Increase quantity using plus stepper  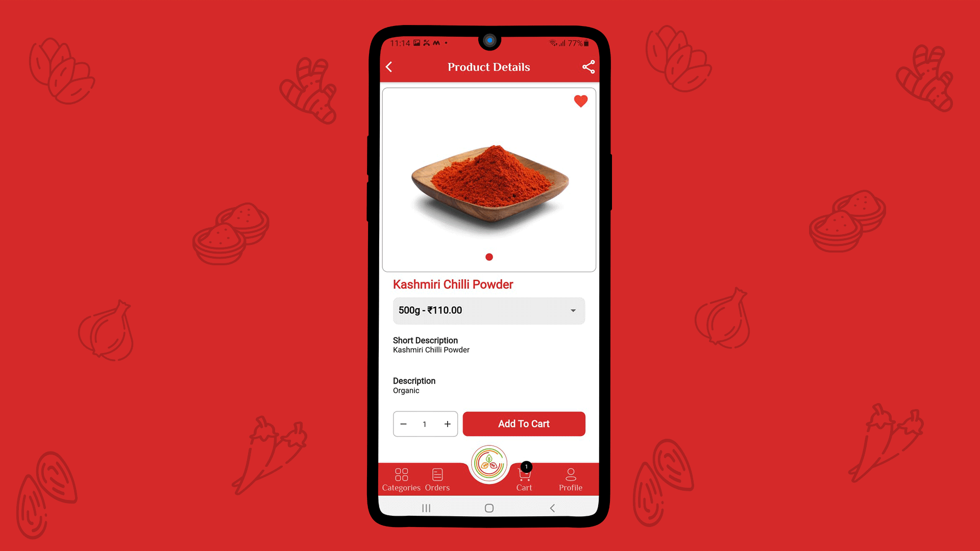point(446,423)
